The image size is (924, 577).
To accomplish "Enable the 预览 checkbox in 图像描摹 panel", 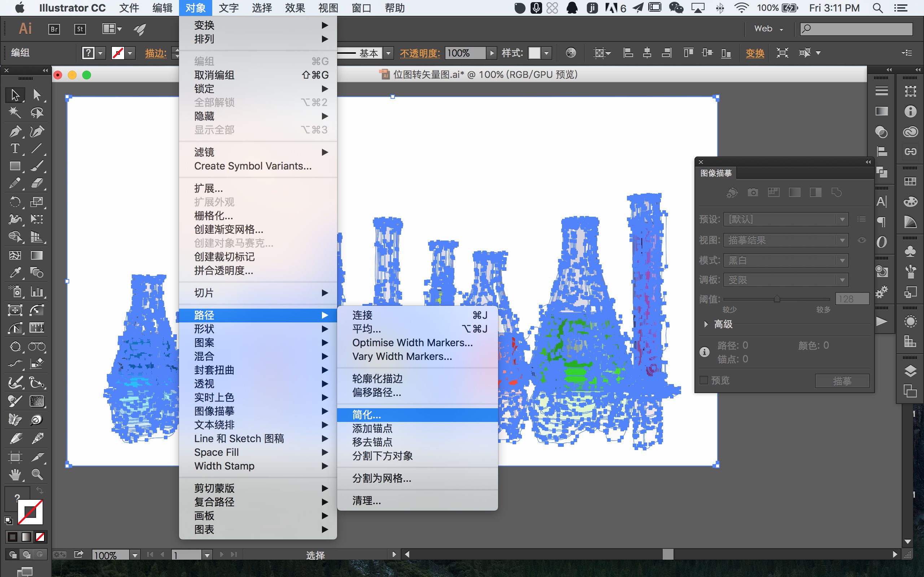I will (704, 380).
